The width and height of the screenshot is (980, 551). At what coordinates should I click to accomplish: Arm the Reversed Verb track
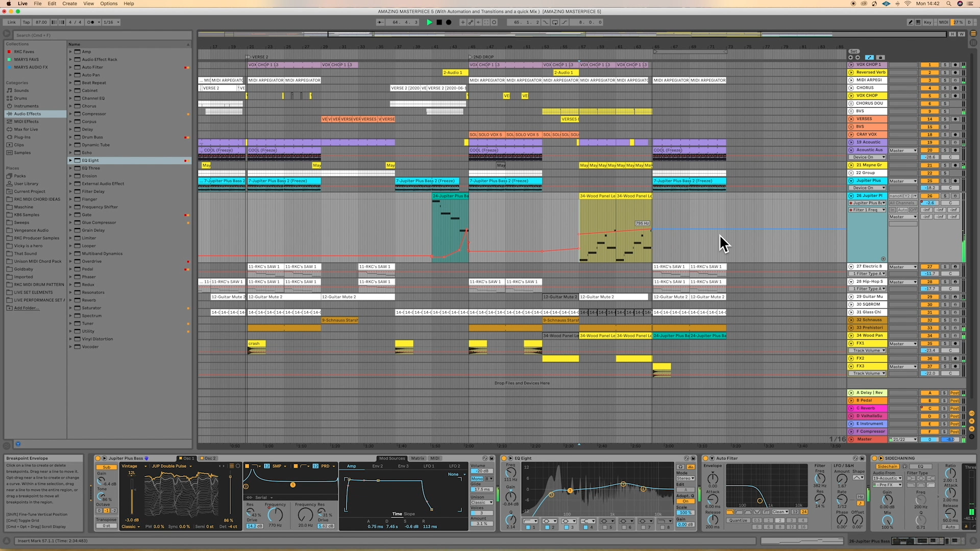tap(955, 72)
